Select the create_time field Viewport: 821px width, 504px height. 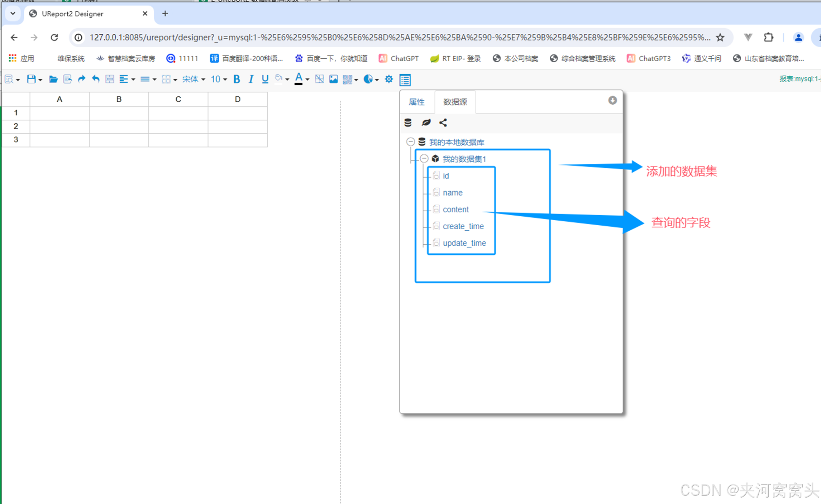coord(463,226)
